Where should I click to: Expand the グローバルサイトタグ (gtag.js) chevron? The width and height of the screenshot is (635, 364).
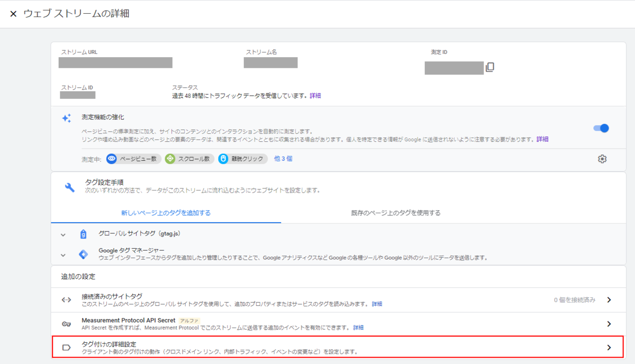coord(63,234)
